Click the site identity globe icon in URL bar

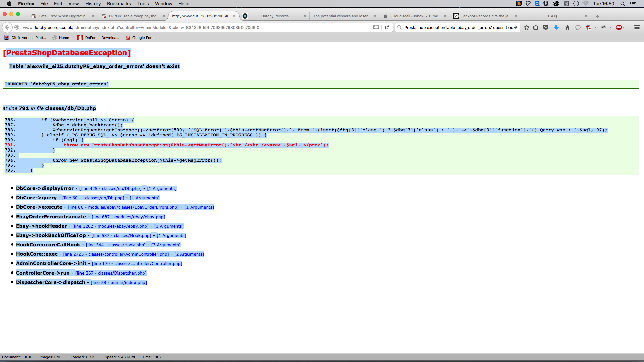point(17,27)
